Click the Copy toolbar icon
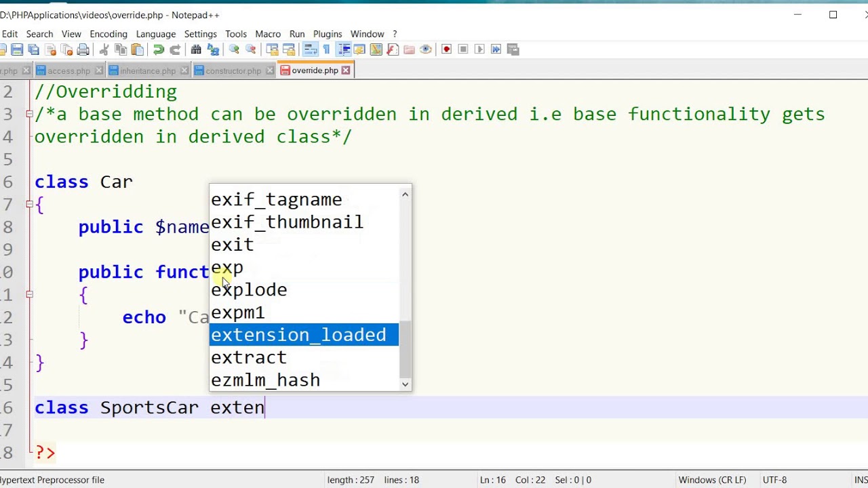Viewport: 868px width, 488px height. 121,49
